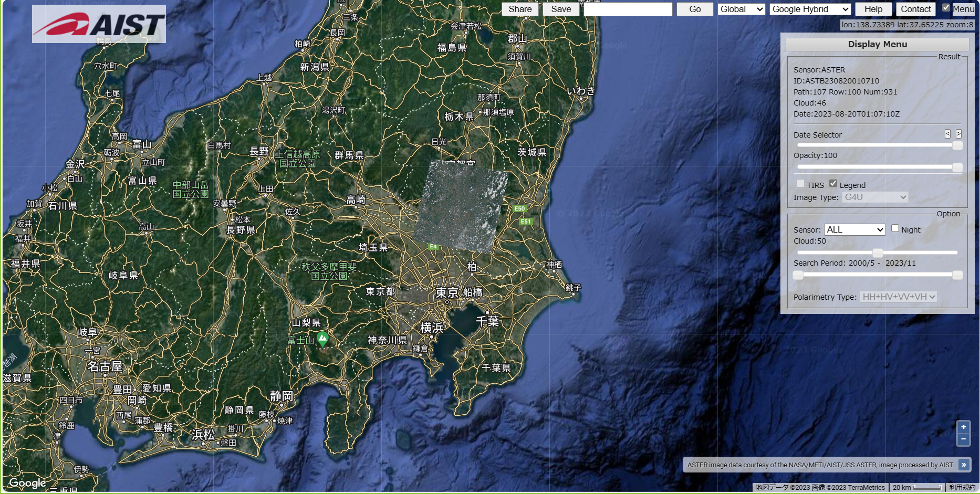
Task: Click the next date arrow in Date Selector
Action: point(958,134)
